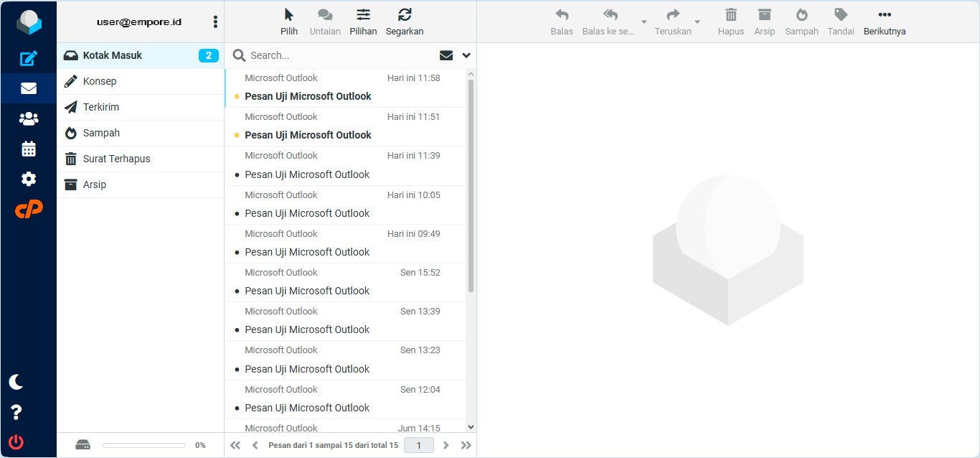Viewport: 980px width, 458px height.
Task: Click the cPanel logo icon
Action: click(x=29, y=209)
